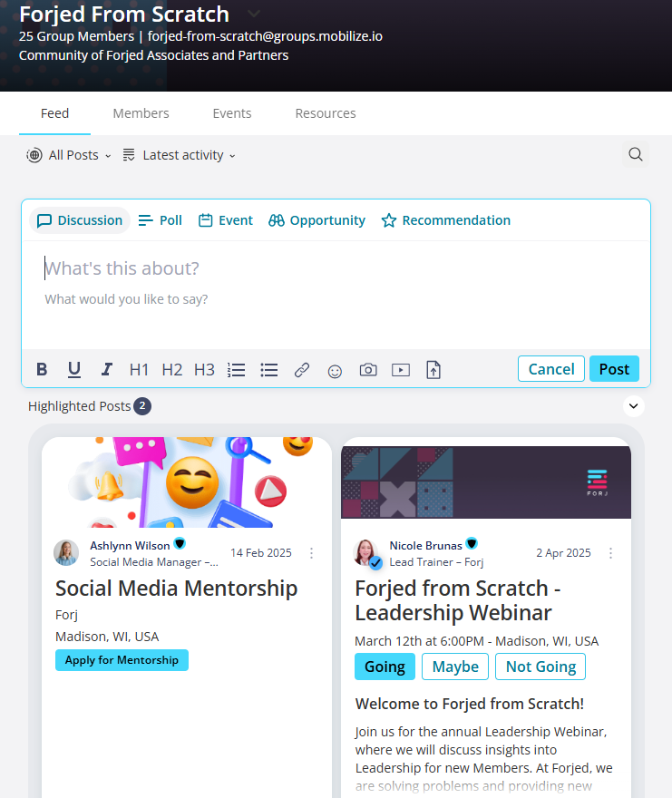Open the feed search
Screen dimensions: 672x798
636,154
